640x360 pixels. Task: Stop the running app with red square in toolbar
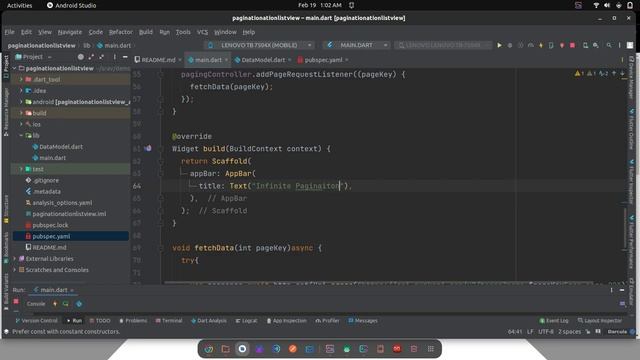click(x=572, y=45)
